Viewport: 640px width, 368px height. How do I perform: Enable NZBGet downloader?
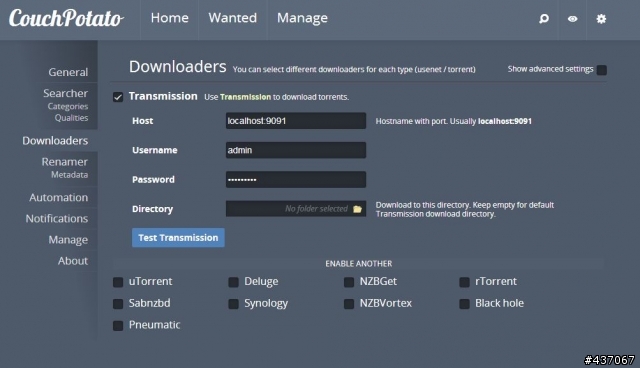pyautogui.click(x=349, y=282)
